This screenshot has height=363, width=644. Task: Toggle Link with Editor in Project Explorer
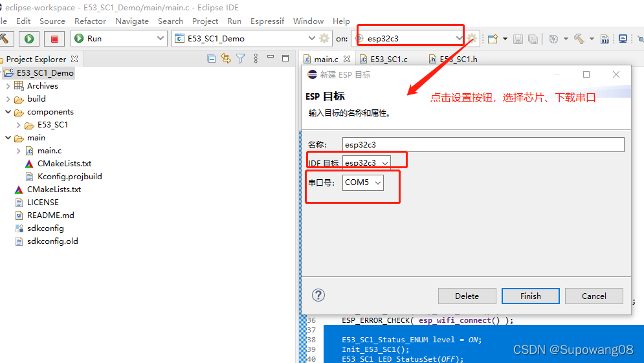pyautogui.click(x=226, y=59)
